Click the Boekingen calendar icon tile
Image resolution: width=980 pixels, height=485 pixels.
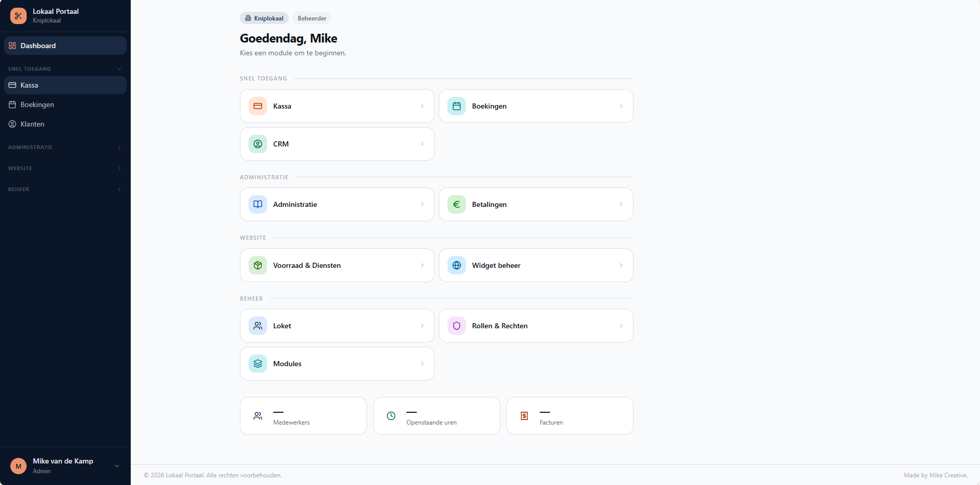[x=457, y=106]
